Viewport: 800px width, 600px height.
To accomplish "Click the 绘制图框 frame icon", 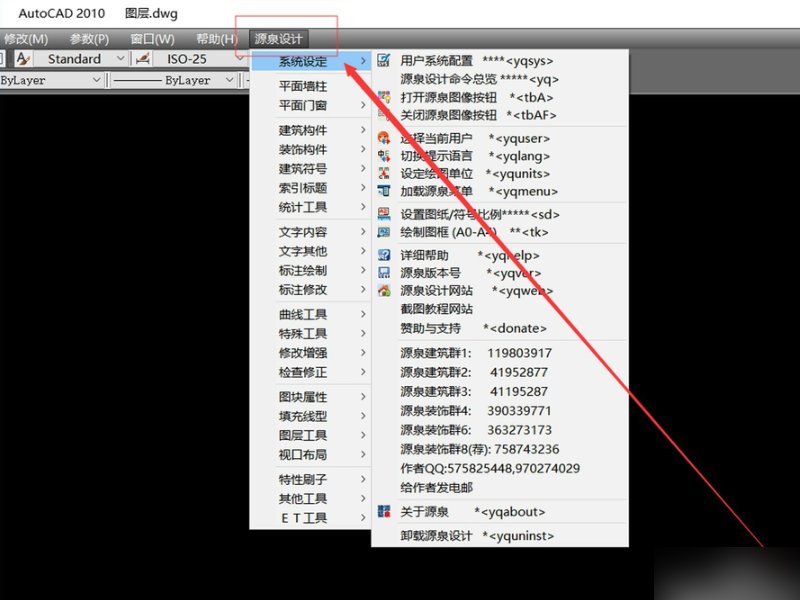I will tap(384, 232).
